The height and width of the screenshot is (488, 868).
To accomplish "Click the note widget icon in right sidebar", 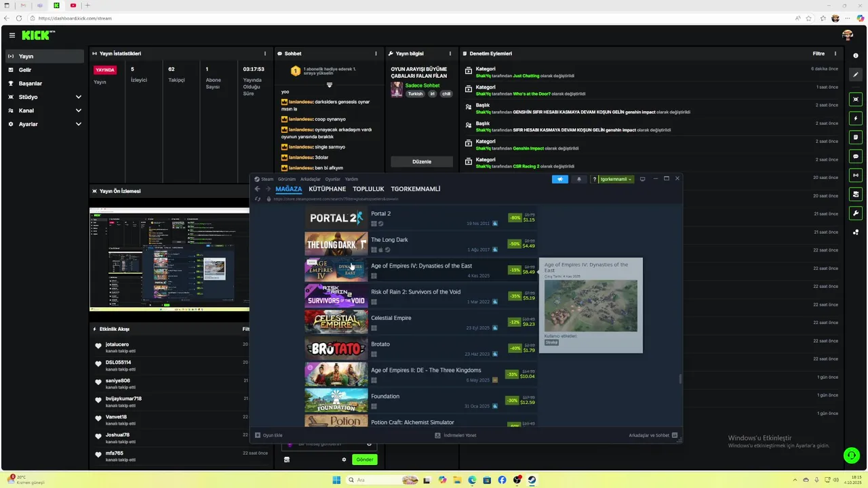I will [x=856, y=138].
